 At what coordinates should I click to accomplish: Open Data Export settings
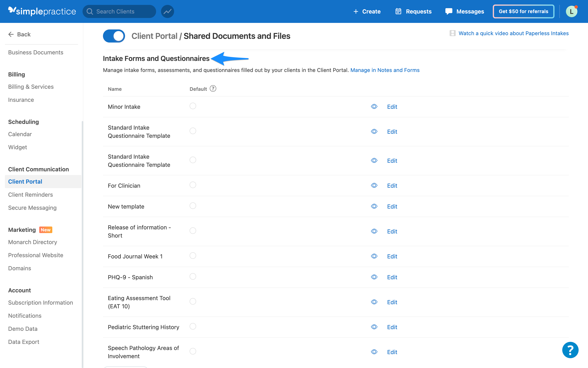click(23, 342)
